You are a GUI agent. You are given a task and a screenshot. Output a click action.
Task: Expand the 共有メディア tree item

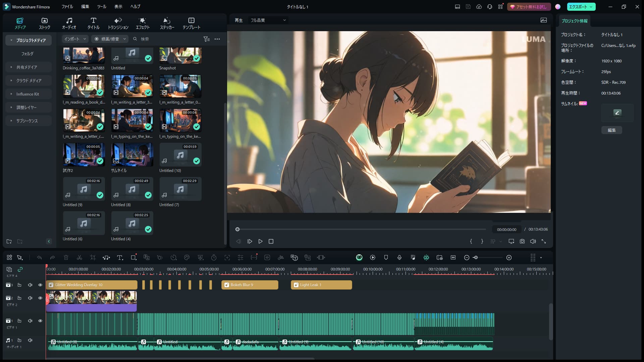(27, 67)
